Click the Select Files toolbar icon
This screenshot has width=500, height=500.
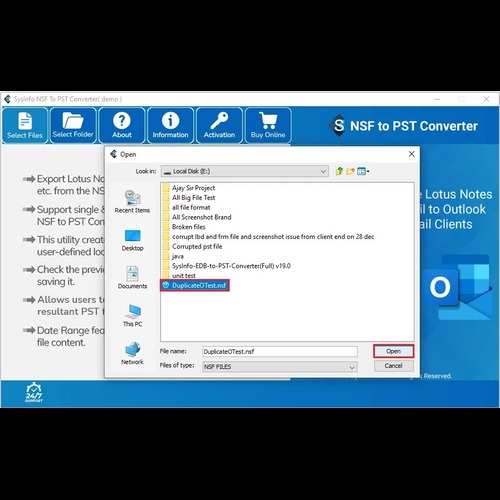click(25, 125)
